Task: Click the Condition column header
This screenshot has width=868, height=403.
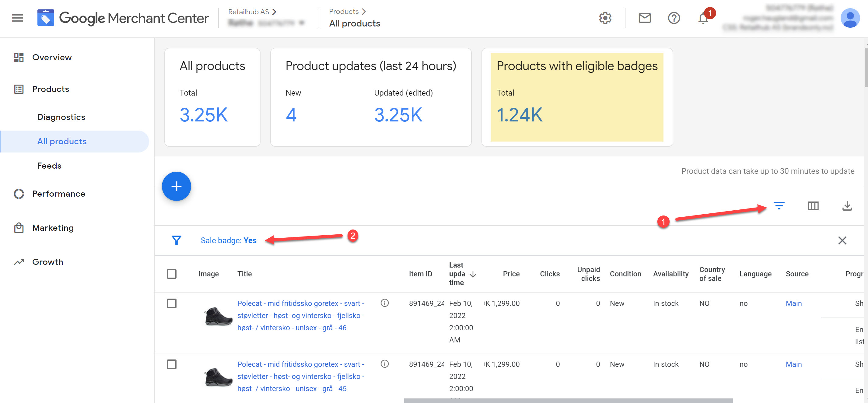Action: click(x=625, y=274)
